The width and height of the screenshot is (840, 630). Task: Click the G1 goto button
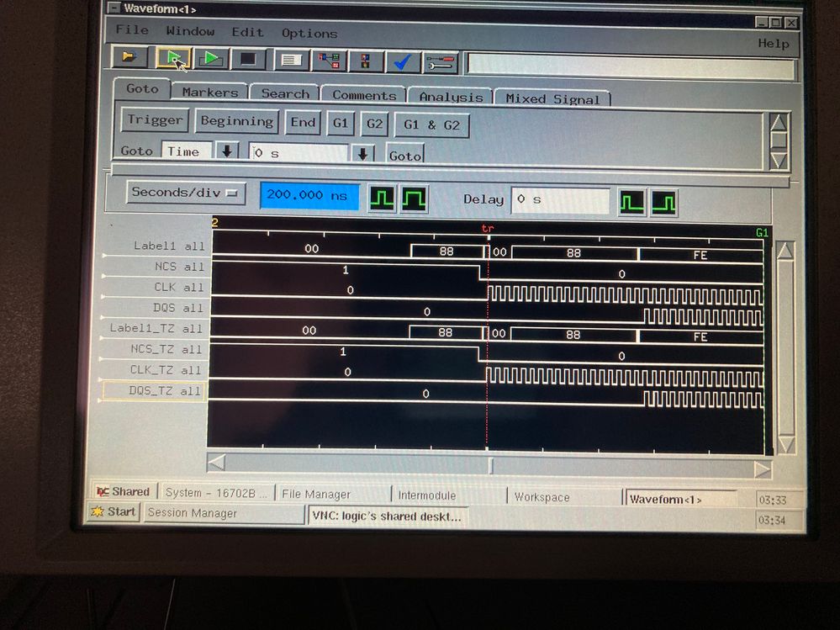click(x=341, y=124)
